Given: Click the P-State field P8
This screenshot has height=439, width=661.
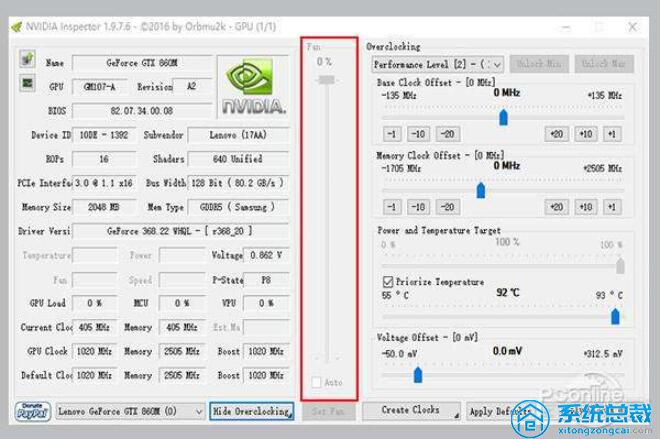Looking at the screenshot, I should 266,280.
